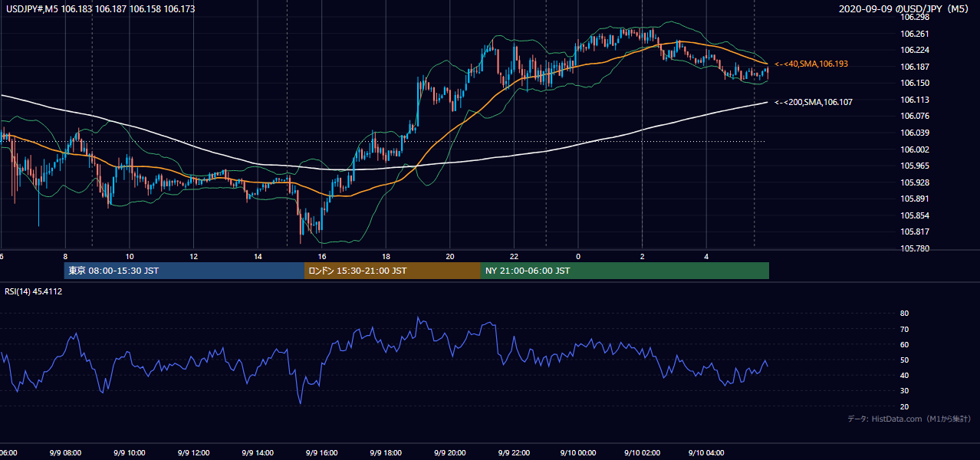980x460 pixels.
Task: Click the 9/9 20:00 time axis label
Action: click(449, 452)
